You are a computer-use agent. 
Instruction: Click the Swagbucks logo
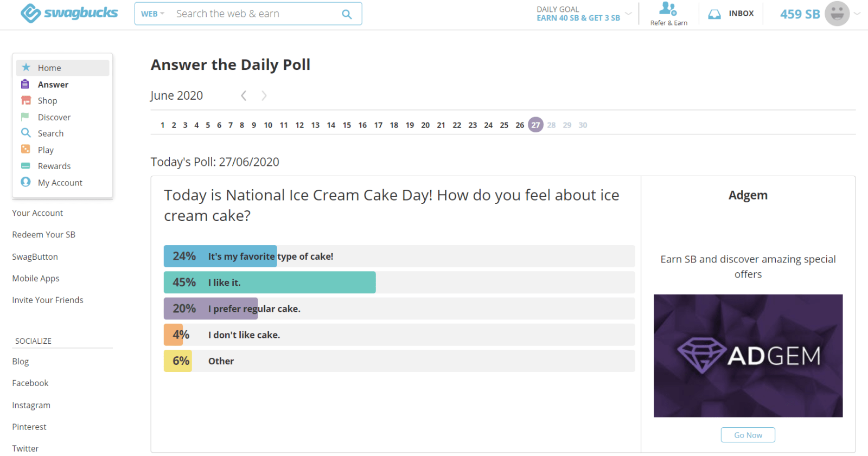(69, 13)
